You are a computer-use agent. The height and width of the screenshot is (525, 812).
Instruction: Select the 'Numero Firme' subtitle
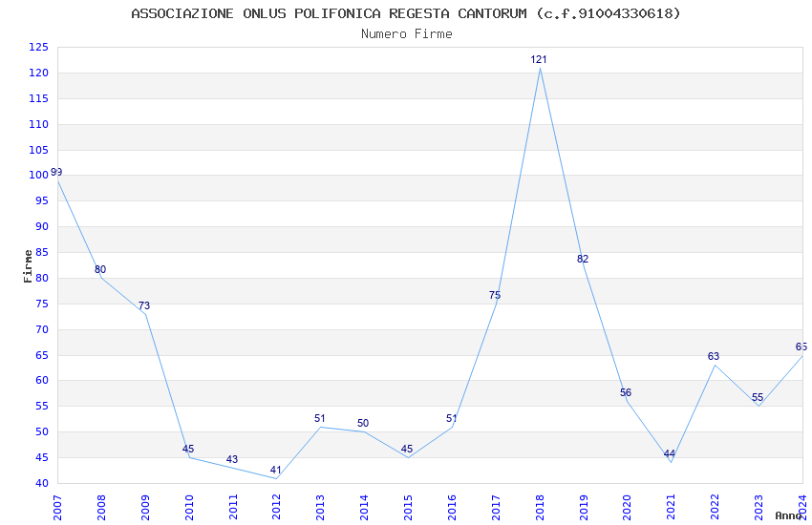(x=407, y=34)
